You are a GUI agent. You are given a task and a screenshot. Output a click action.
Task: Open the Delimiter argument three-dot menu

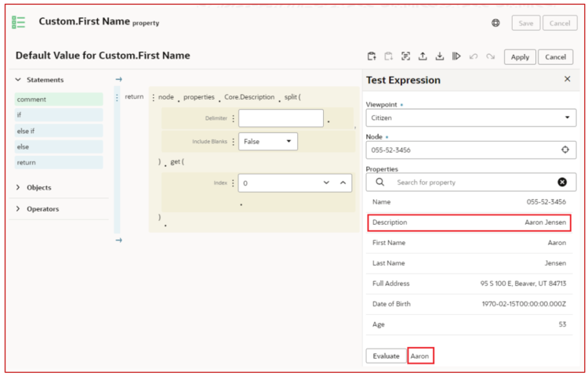point(234,119)
